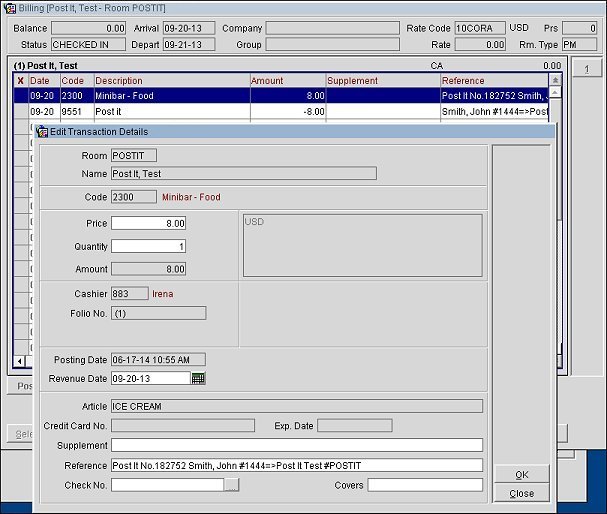Screen dimensions: 607x514
Task: Click the Description column header
Action: [x=170, y=80]
